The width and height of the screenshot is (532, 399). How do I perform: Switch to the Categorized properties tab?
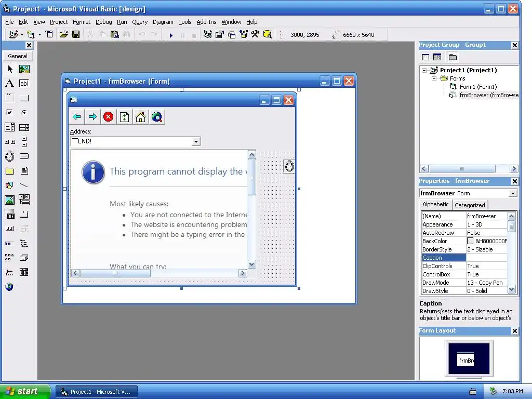click(470, 205)
